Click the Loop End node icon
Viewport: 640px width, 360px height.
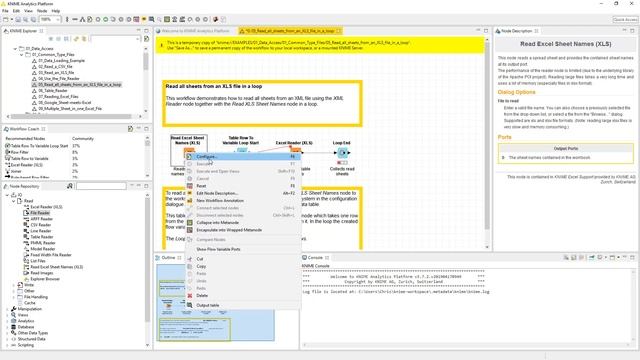[342, 153]
